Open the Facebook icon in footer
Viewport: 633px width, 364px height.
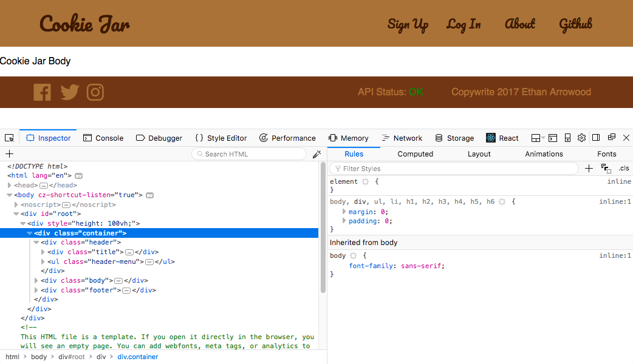point(42,92)
